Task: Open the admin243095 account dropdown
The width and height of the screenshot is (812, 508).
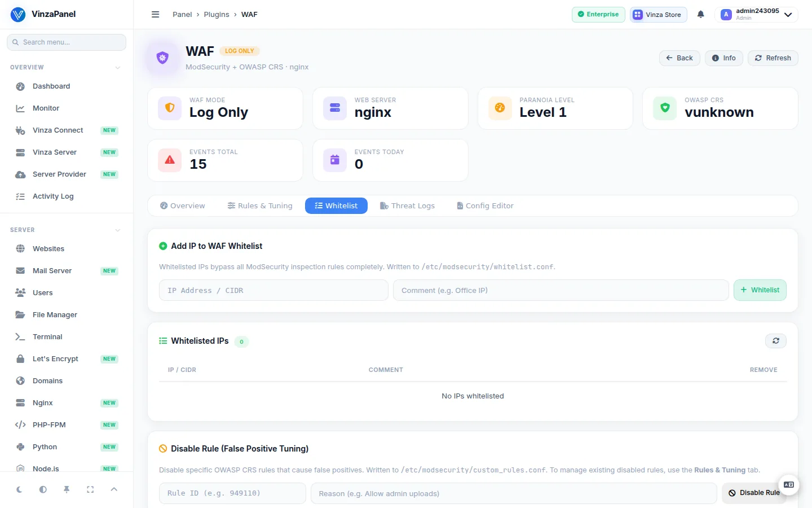Action: (757, 15)
